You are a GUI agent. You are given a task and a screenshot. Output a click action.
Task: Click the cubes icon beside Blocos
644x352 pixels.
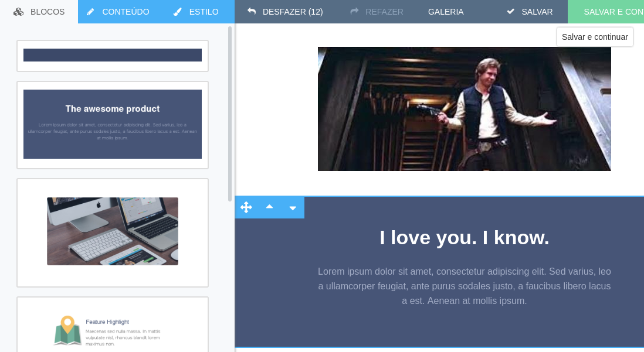click(x=19, y=12)
